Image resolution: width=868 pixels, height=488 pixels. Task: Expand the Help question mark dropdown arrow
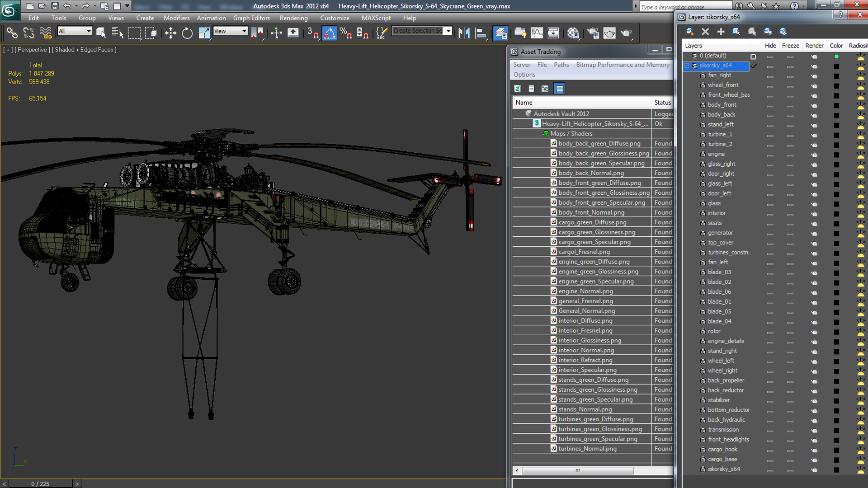click(804, 6)
